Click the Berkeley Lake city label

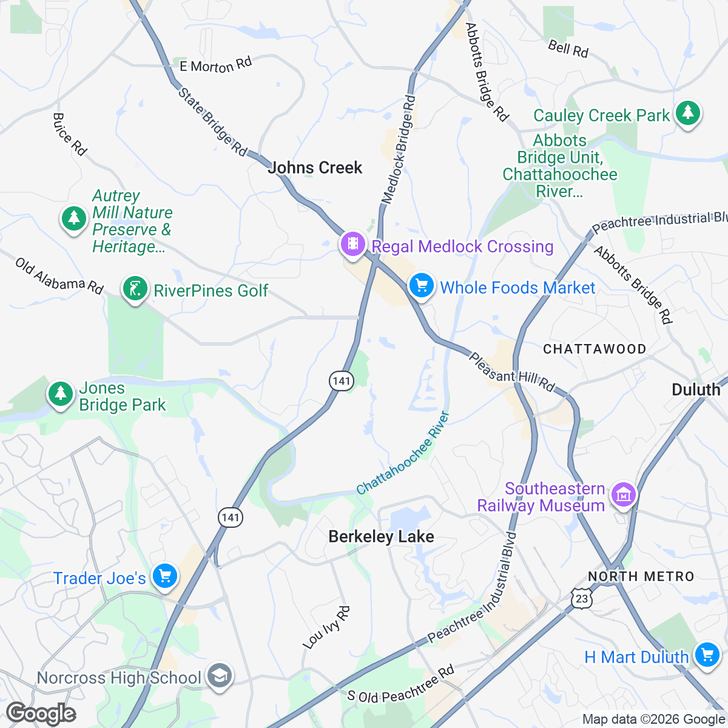click(x=381, y=536)
